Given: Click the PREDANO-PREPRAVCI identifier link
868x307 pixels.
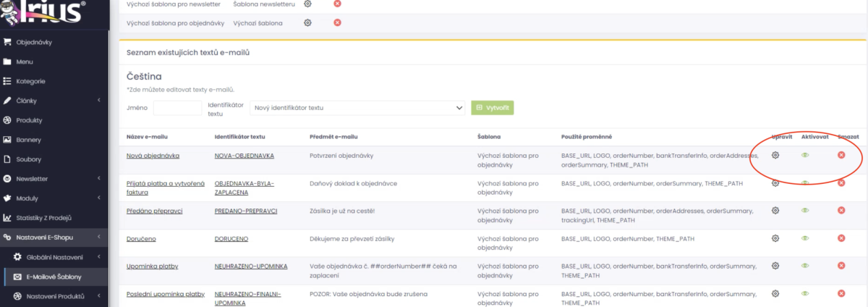Looking at the screenshot, I should point(246,211).
